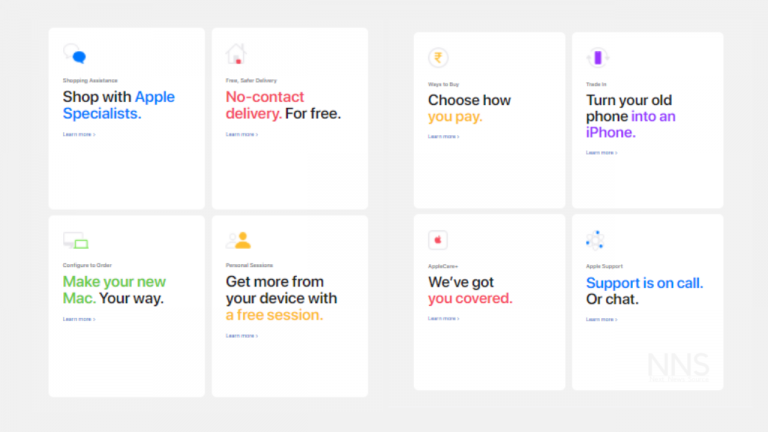Click the purple phone Trade In icon
Screen dimensions: 768x432
click(x=598, y=58)
